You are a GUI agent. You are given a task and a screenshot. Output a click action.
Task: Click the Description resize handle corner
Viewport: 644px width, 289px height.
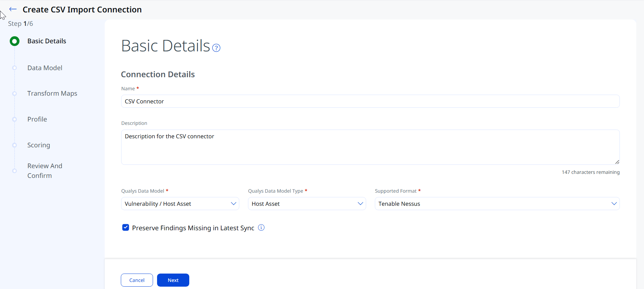617,162
